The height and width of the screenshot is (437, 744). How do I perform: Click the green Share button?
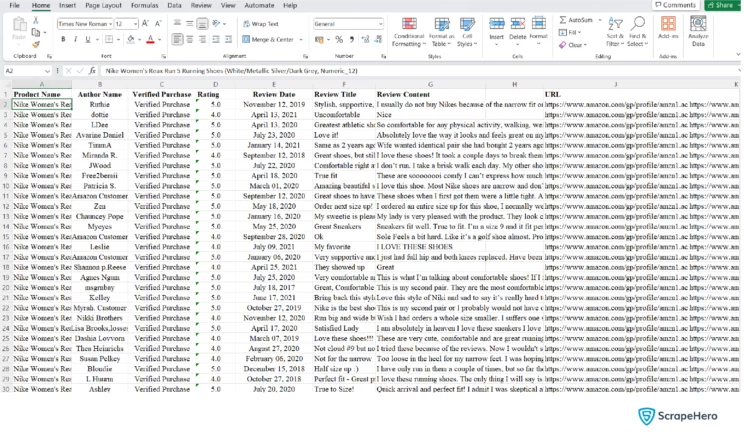coord(722,5)
